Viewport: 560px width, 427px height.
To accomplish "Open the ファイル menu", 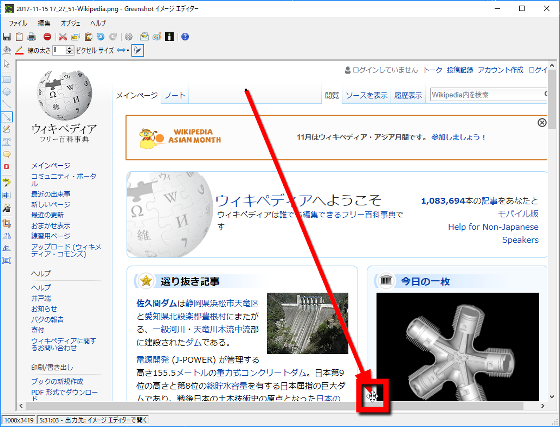I will 18,23.
